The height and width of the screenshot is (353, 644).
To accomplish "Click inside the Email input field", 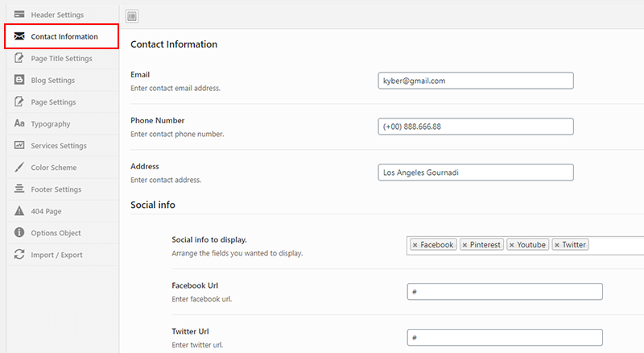I will (x=476, y=81).
